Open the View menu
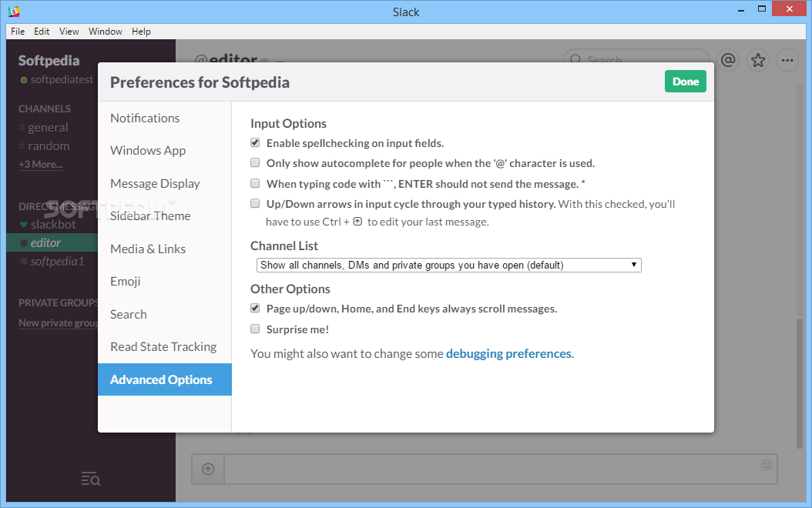 click(69, 32)
